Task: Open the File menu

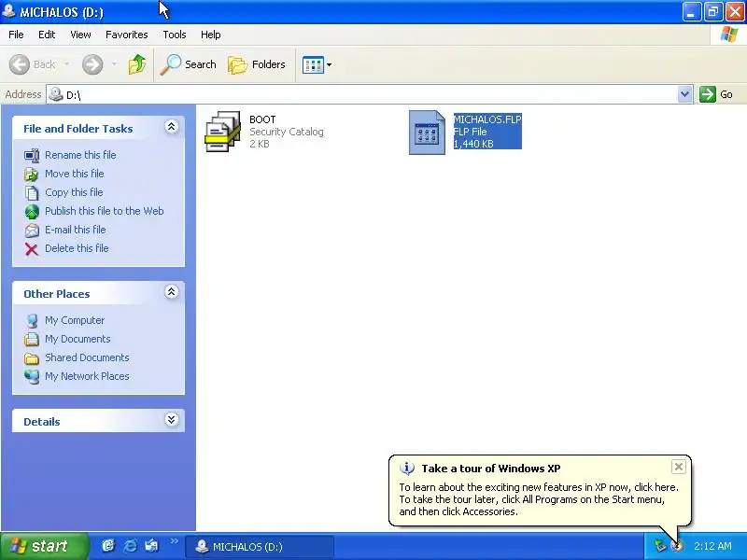Action: 16,35
